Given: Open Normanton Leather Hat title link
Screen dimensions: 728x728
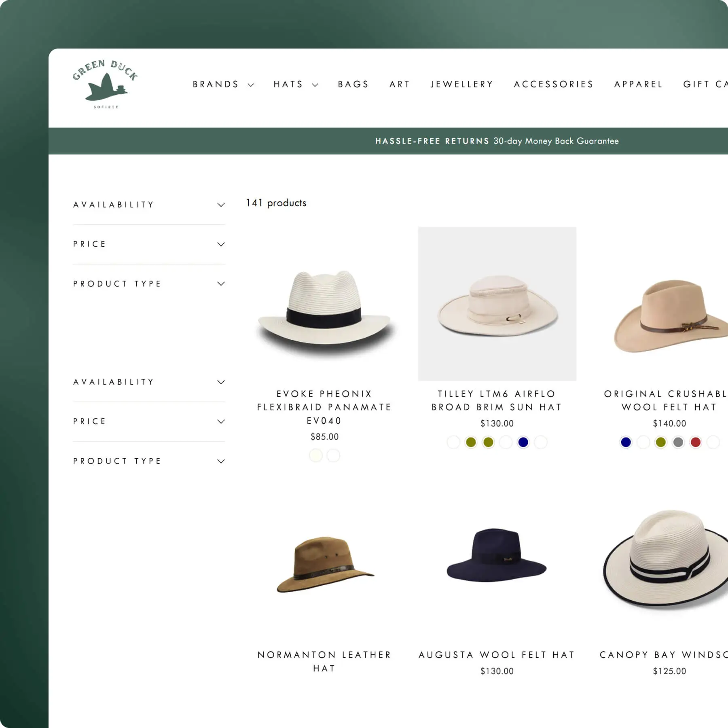Looking at the screenshot, I should pyautogui.click(x=324, y=661).
